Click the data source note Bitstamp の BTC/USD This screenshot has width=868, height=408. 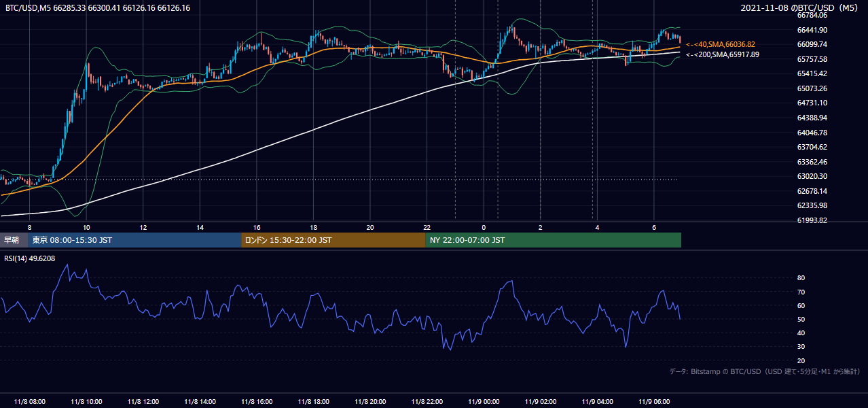tap(765, 371)
